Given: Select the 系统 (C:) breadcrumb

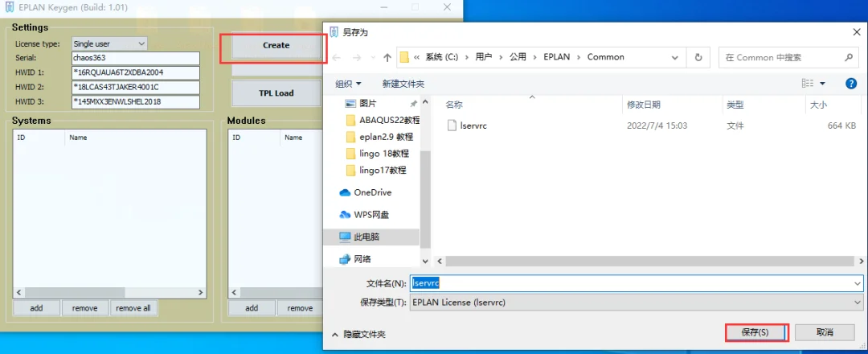Looking at the screenshot, I should click(x=442, y=57).
